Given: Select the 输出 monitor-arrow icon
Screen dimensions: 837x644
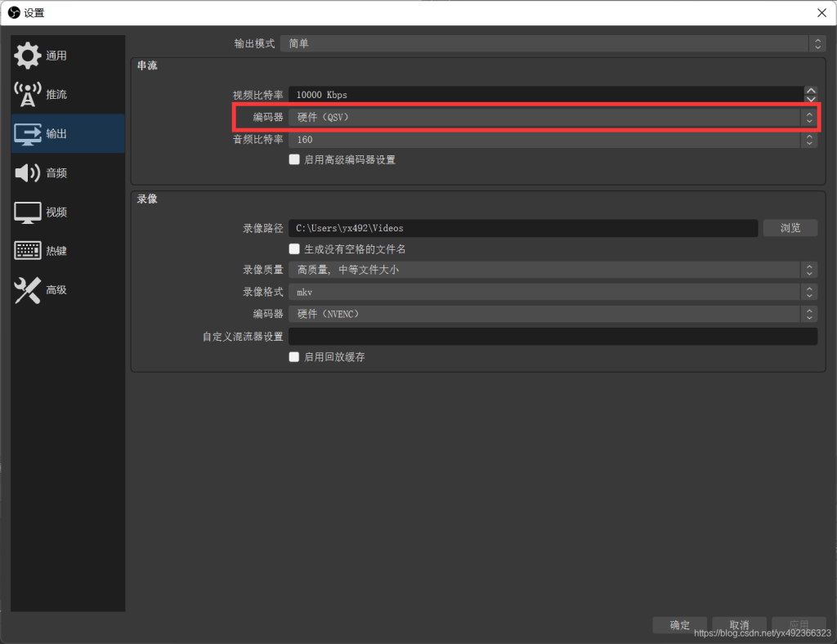Looking at the screenshot, I should coord(28,134).
